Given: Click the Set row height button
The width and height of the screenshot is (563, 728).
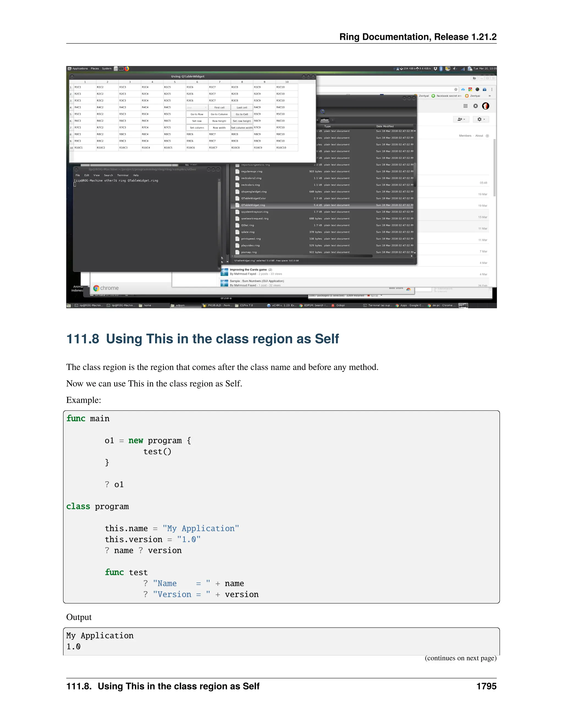Looking at the screenshot, I should tap(242, 121).
